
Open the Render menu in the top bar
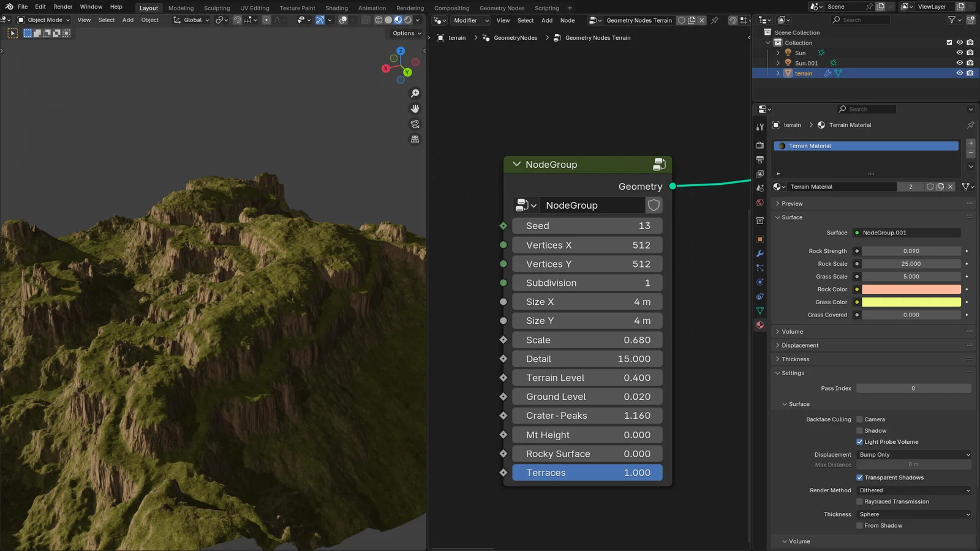62,7
